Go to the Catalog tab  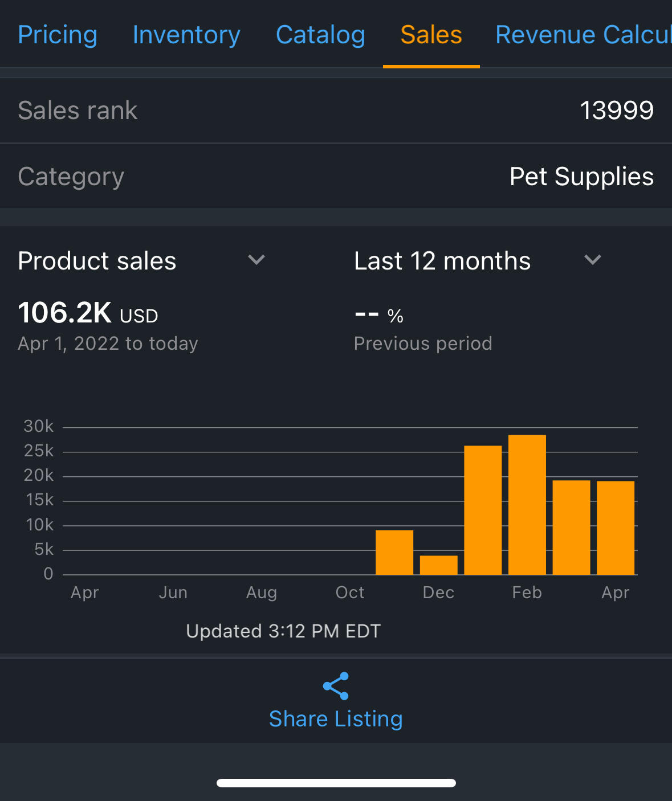[320, 35]
